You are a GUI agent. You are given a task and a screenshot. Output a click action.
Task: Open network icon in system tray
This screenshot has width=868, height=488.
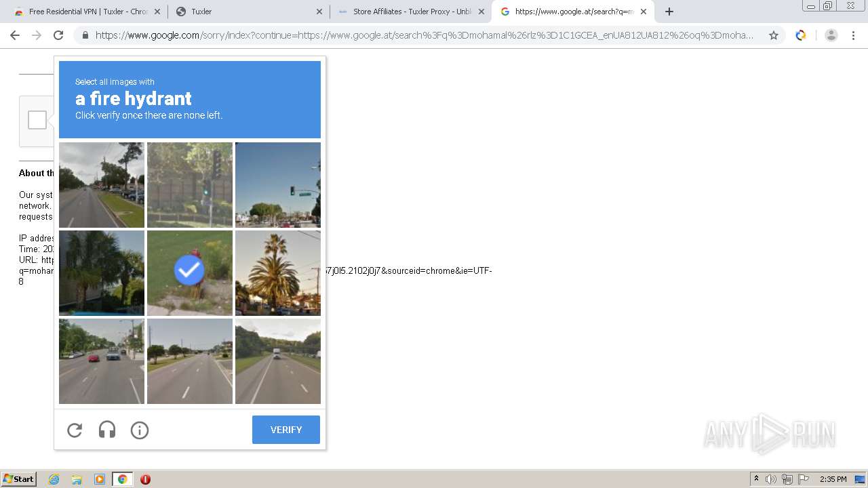(787, 479)
